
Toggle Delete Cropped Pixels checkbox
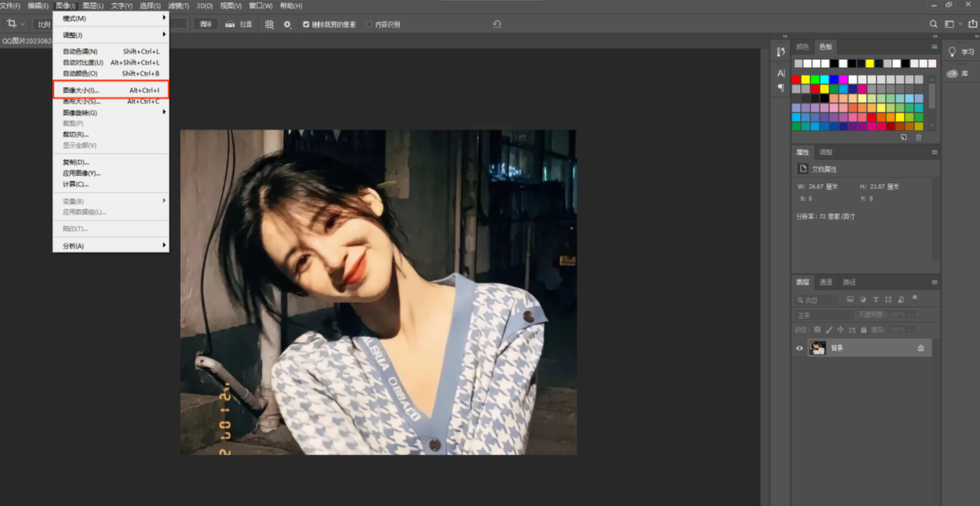(x=306, y=24)
